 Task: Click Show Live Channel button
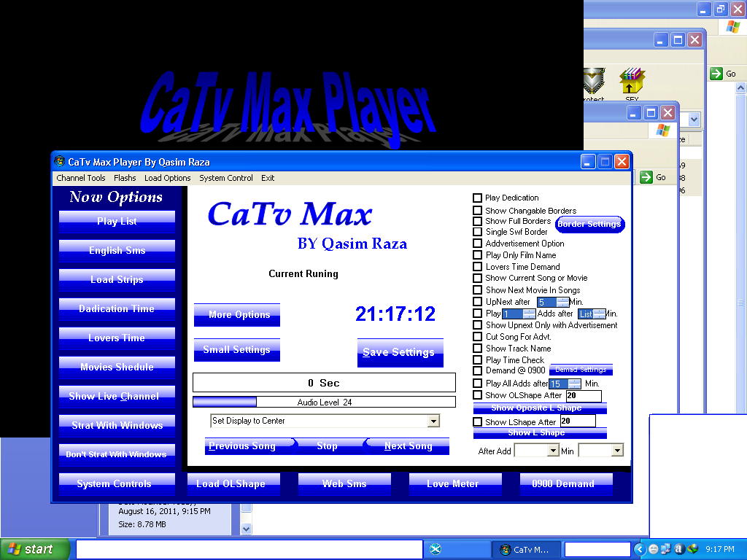(x=117, y=396)
